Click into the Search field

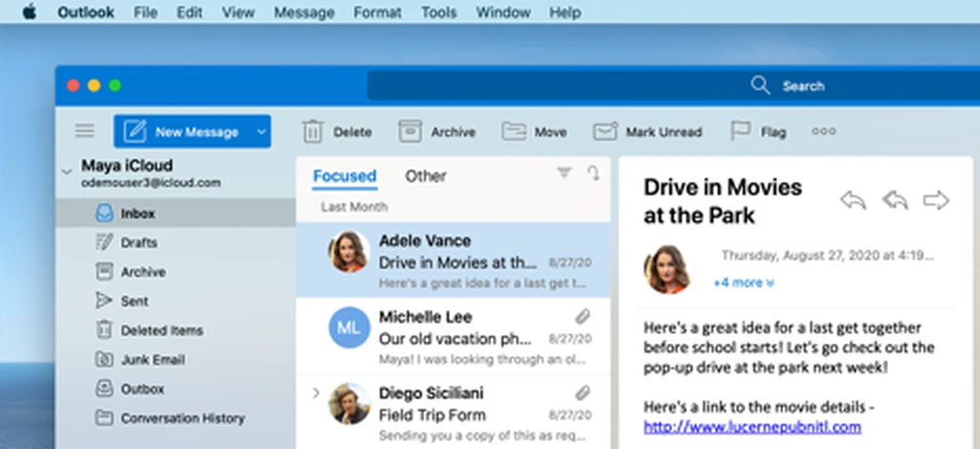pyautogui.click(x=673, y=85)
